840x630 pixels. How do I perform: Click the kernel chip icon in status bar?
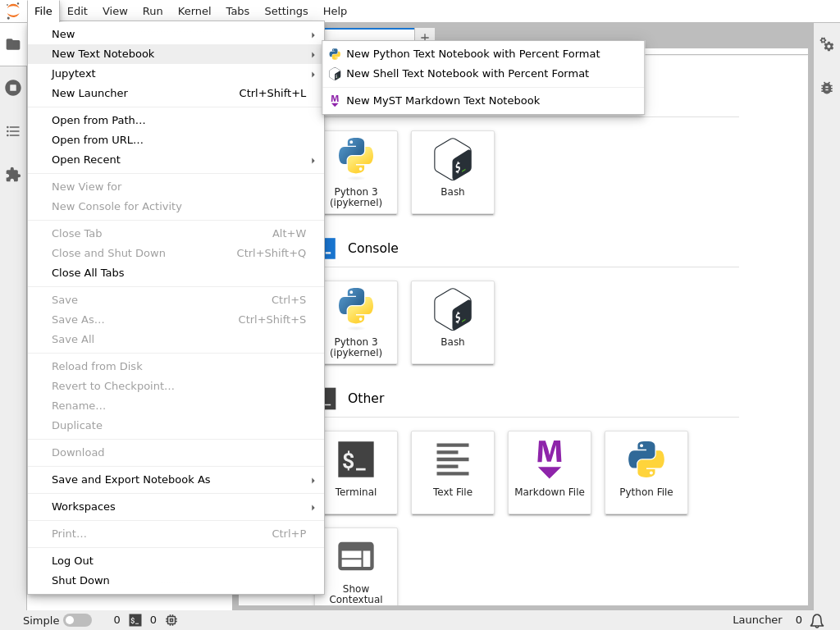pos(171,620)
